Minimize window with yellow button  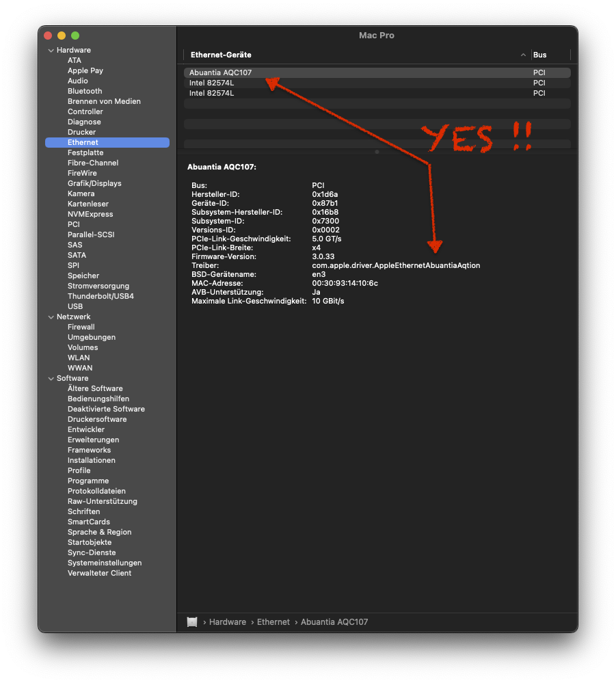pyautogui.click(x=62, y=36)
